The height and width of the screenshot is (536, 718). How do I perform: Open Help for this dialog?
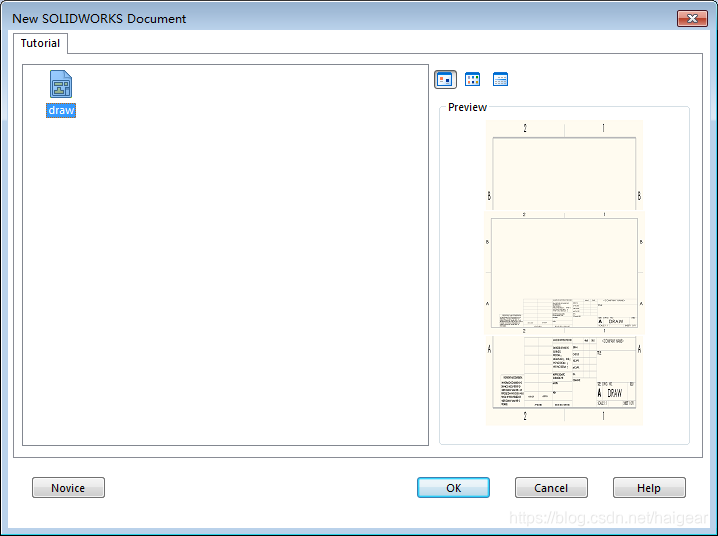coord(649,487)
